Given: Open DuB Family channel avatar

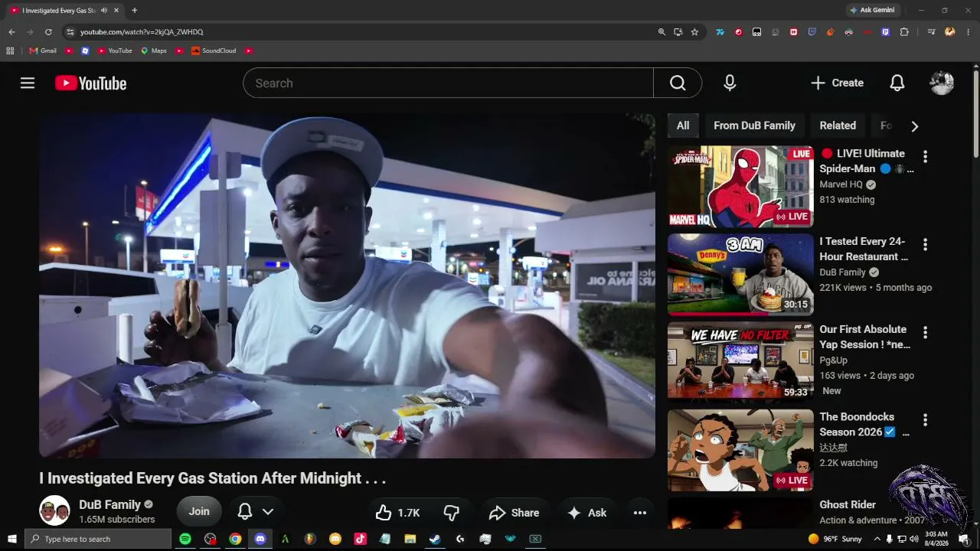Looking at the screenshot, I should point(54,510).
